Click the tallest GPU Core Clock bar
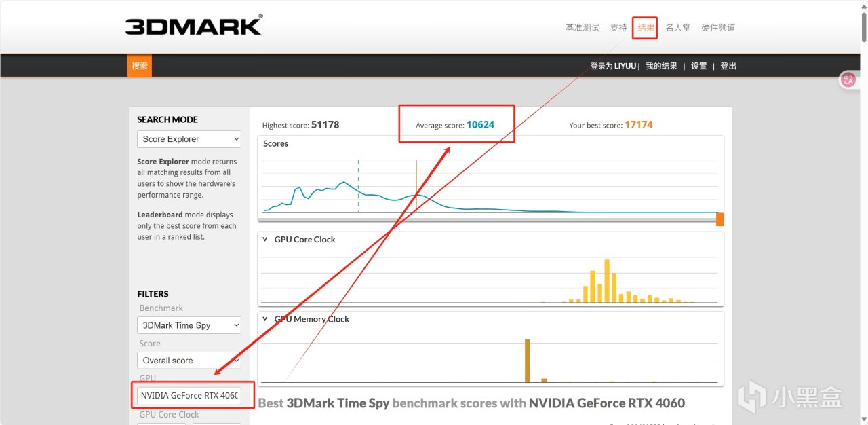This screenshot has height=425, width=868. [607, 281]
